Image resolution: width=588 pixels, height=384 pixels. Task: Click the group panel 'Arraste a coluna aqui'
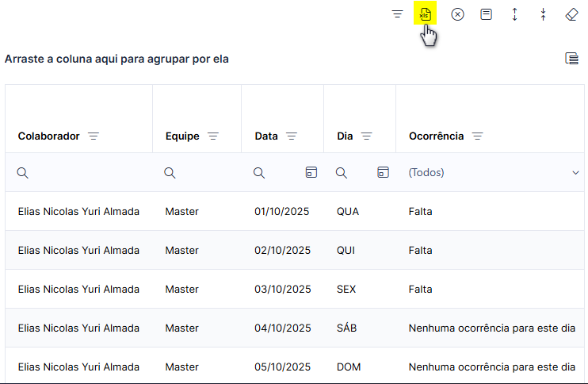click(116, 59)
